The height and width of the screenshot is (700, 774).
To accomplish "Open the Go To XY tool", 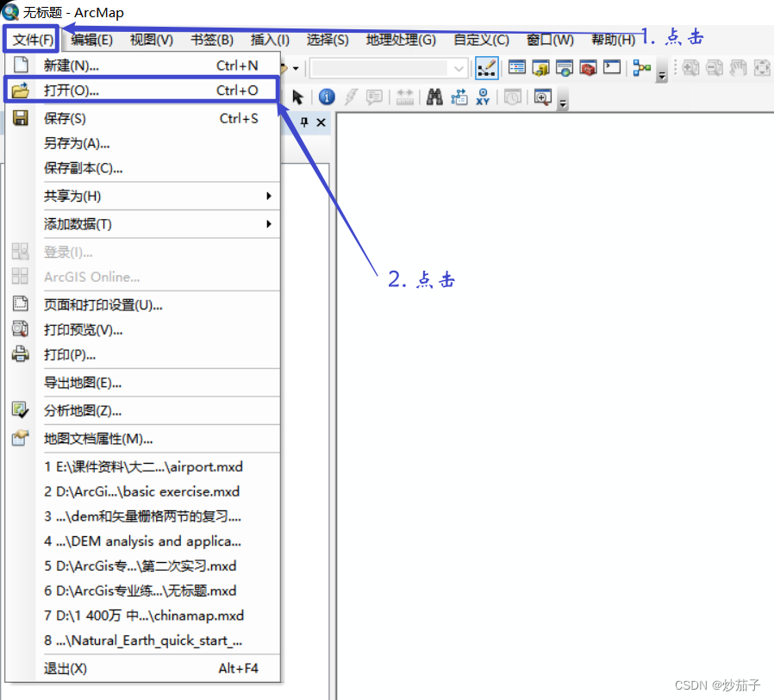I will (x=483, y=97).
